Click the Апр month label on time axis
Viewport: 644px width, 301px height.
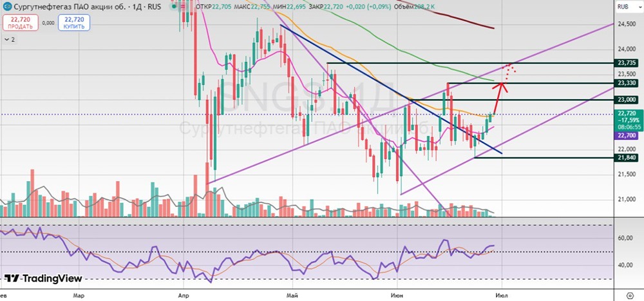pos(183,295)
